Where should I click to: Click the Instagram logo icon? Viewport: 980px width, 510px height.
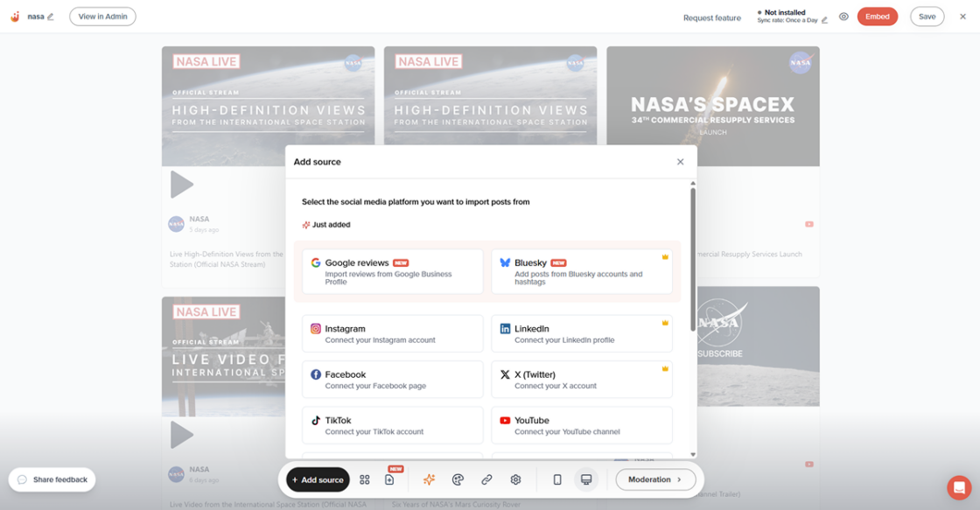pos(316,329)
